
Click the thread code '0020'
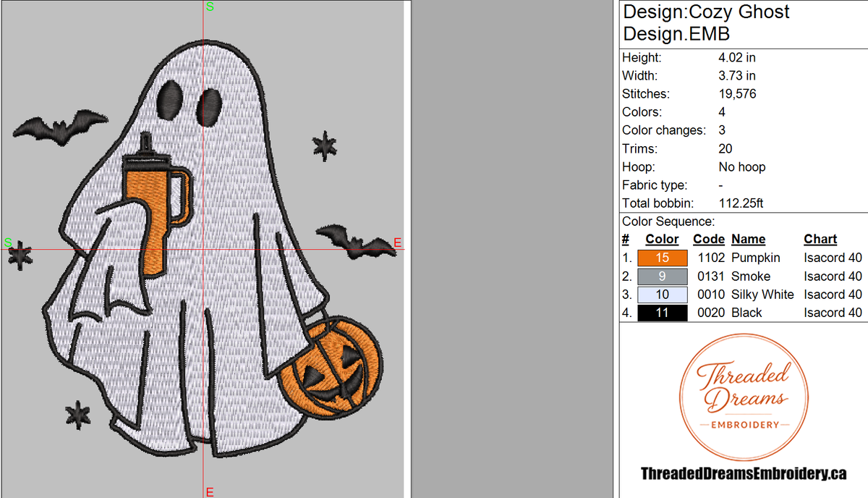711,313
